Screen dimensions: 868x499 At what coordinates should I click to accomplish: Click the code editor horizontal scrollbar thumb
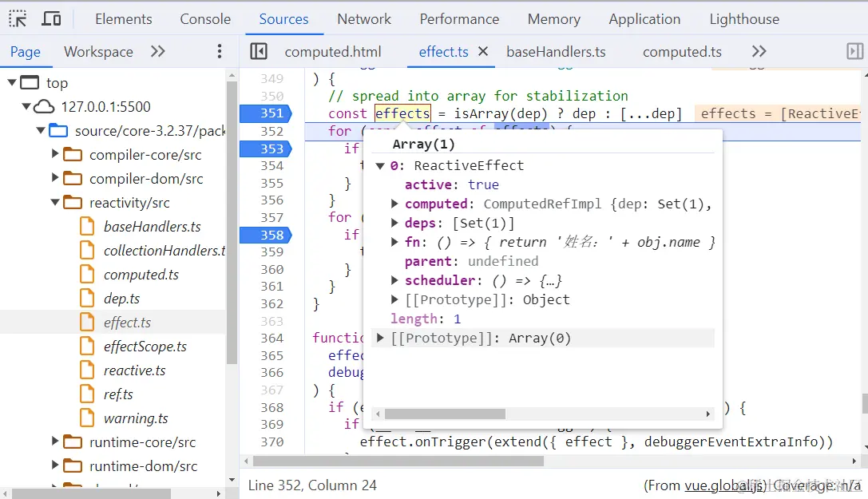coord(398,461)
